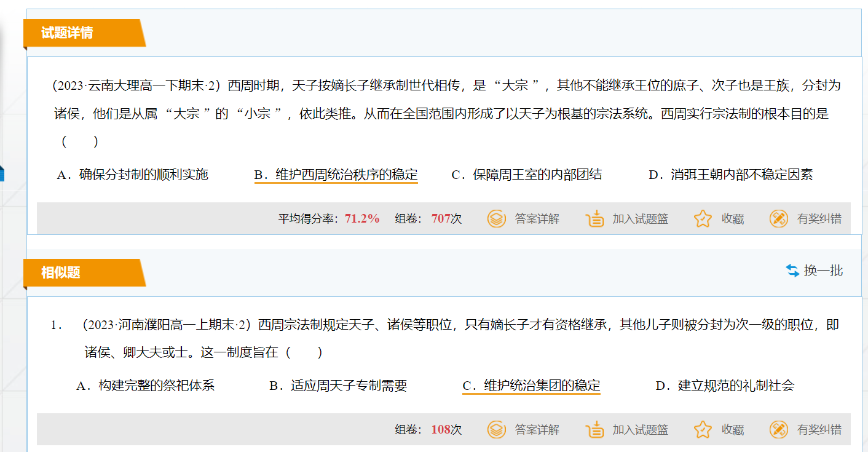Image resolution: width=868 pixels, height=452 pixels.
Task: Click add-to-basket icon for first question
Action: (595, 218)
